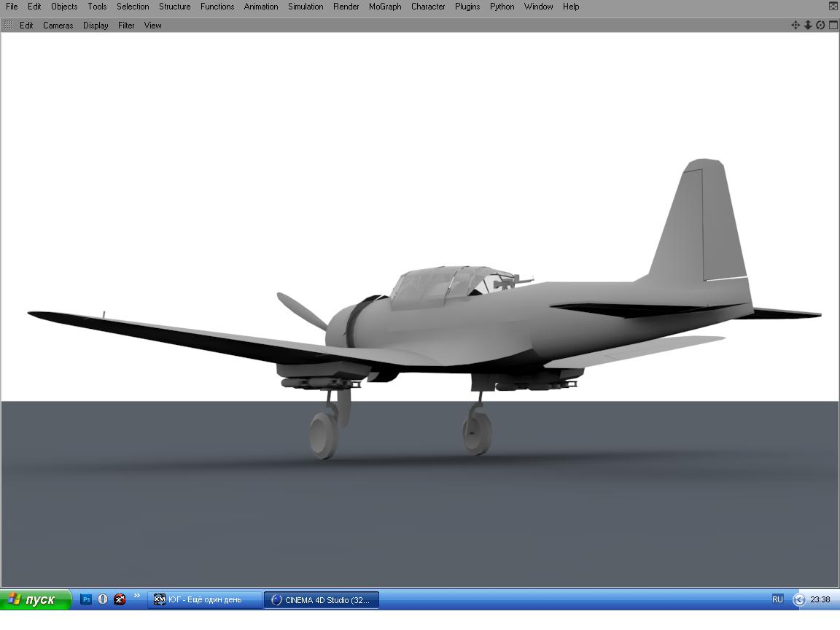This screenshot has width=840, height=630.
Task: Open the Simulation menu
Action: (x=306, y=7)
